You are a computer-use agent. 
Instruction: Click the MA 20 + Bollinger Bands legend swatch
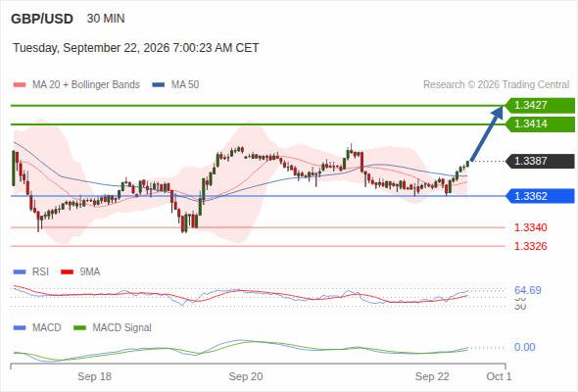pyautogui.click(x=20, y=85)
